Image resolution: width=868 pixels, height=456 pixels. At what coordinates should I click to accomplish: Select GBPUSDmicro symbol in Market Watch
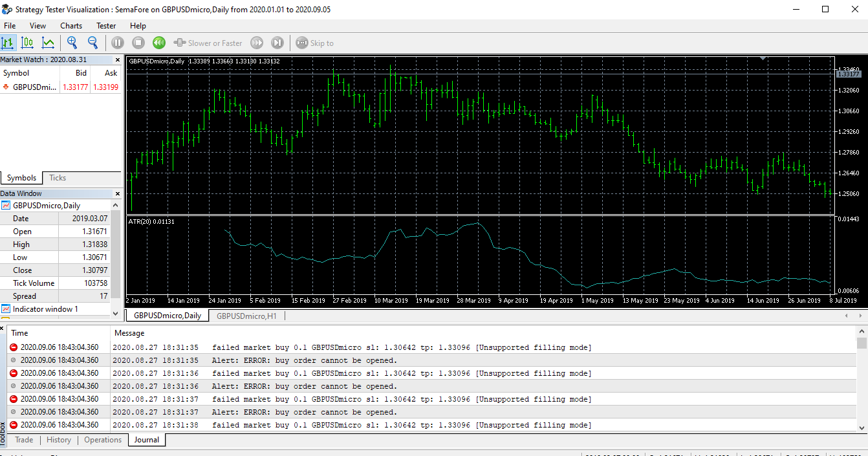[x=34, y=87]
